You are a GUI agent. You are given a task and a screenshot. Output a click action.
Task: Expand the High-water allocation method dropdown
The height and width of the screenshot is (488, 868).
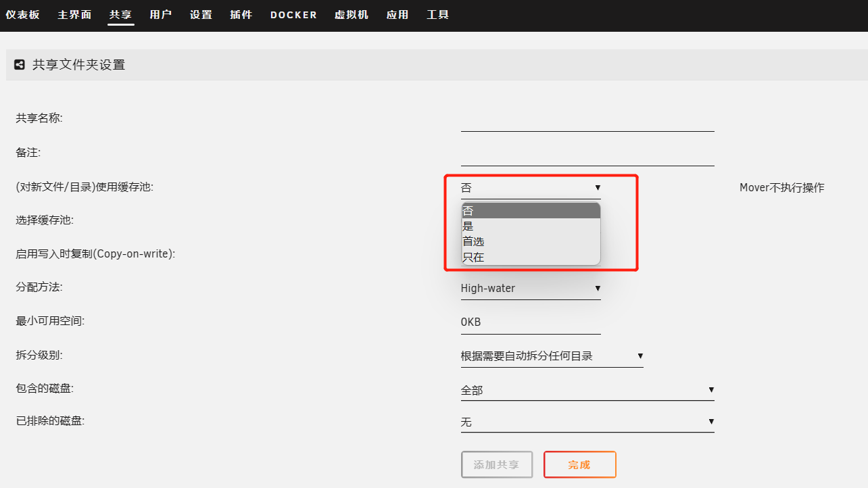click(530, 289)
